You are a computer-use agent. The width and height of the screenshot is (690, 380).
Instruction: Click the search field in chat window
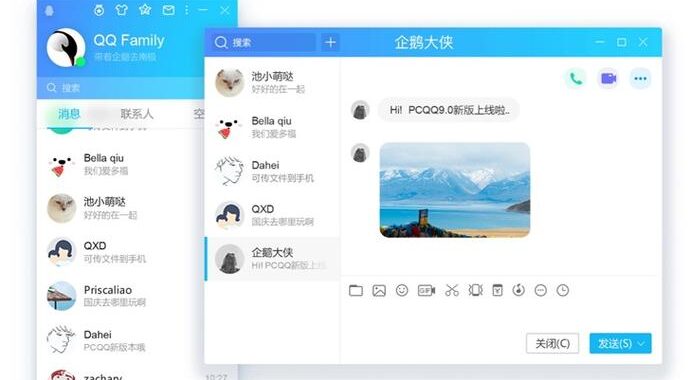click(x=263, y=42)
